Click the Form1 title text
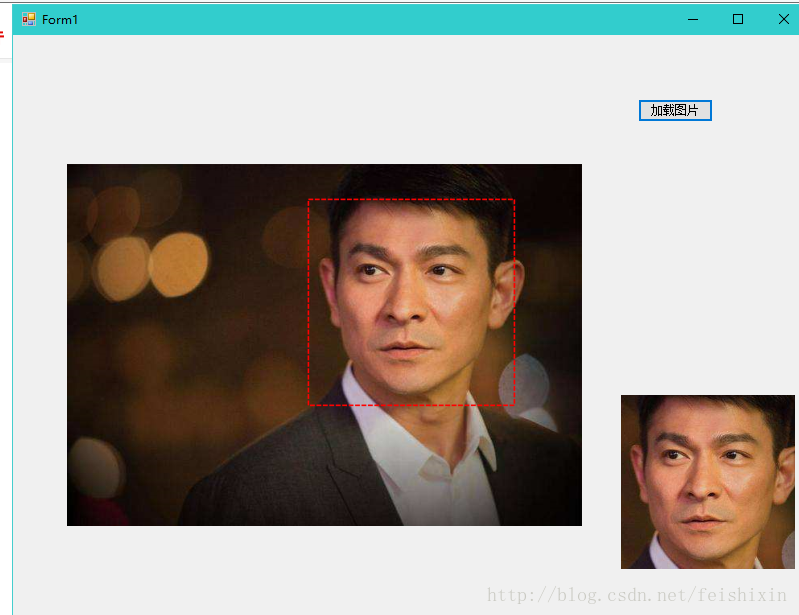 (60, 20)
